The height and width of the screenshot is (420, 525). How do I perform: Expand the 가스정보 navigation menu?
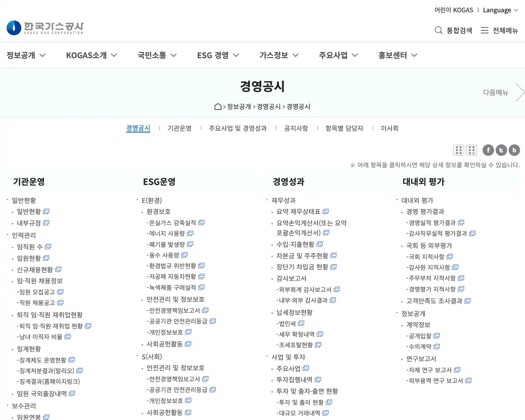279,55
